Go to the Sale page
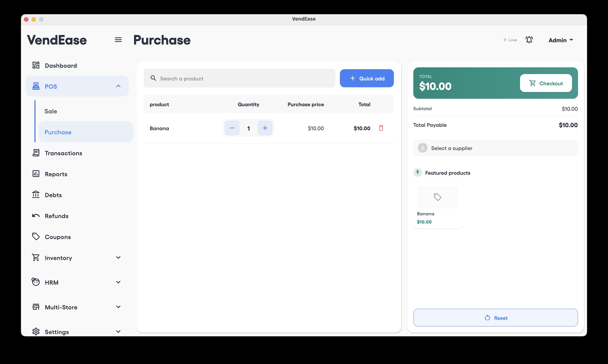The image size is (608, 364). (x=51, y=111)
